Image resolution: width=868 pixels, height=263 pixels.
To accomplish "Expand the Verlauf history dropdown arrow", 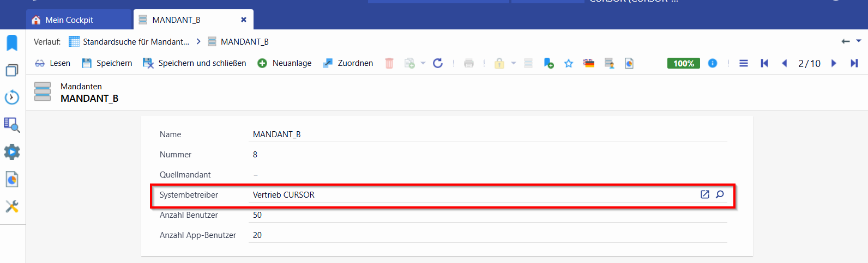I will [x=859, y=41].
